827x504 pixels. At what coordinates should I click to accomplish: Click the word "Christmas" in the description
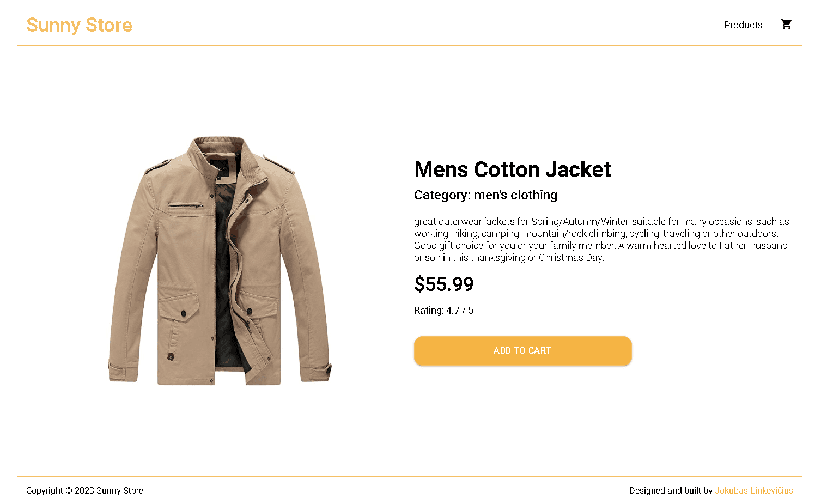561,258
